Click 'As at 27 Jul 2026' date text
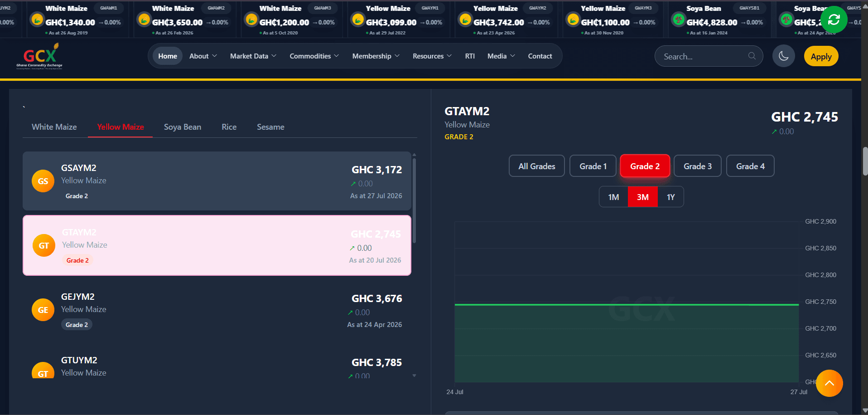Viewport: 868px width, 415px height. pyautogui.click(x=376, y=196)
